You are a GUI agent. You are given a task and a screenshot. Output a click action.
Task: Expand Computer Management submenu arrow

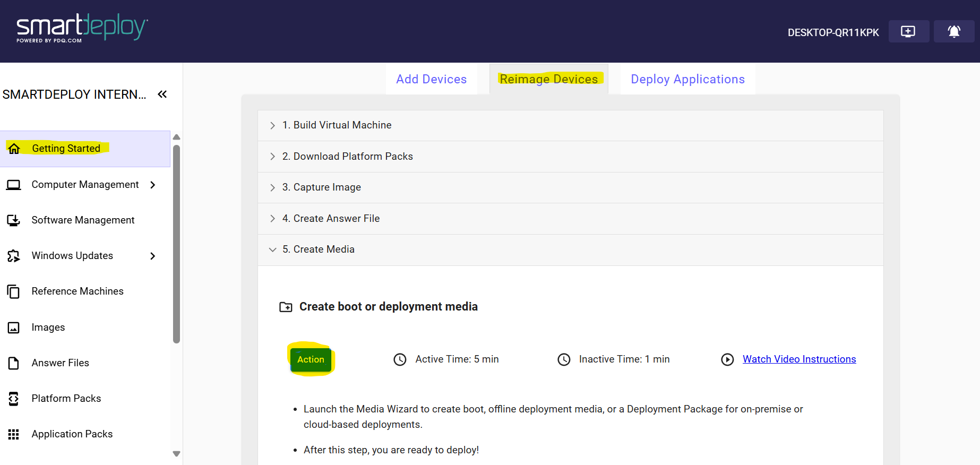(x=153, y=185)
